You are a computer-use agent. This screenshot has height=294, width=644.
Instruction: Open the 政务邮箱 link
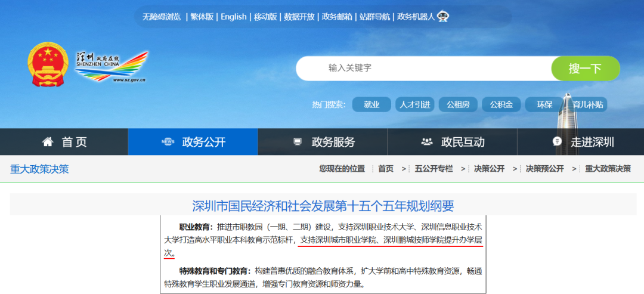pyautogui.click(x=337, y=17)
